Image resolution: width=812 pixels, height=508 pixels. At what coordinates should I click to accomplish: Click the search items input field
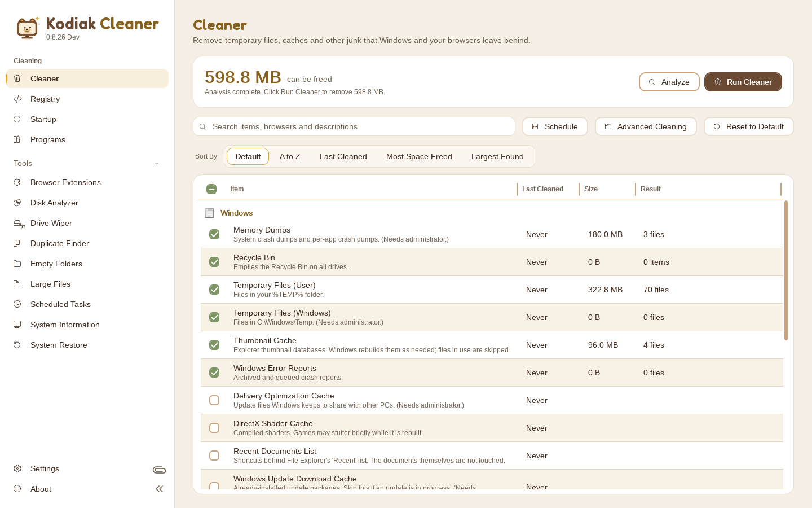(x=354, y=126)
